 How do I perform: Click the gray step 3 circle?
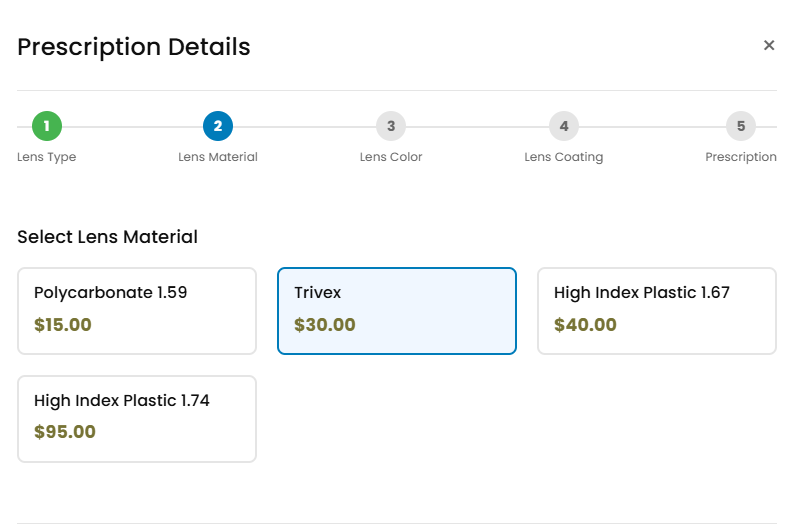391,126
